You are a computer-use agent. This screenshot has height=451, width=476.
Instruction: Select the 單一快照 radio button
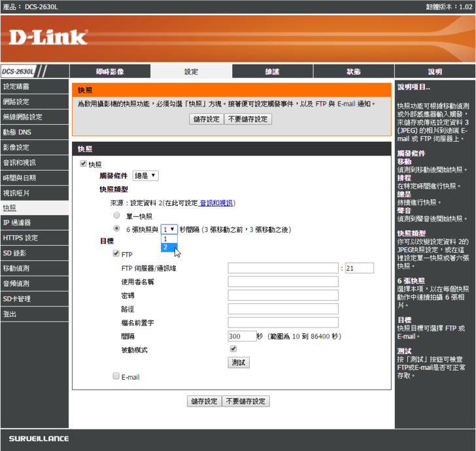(116, 215)
